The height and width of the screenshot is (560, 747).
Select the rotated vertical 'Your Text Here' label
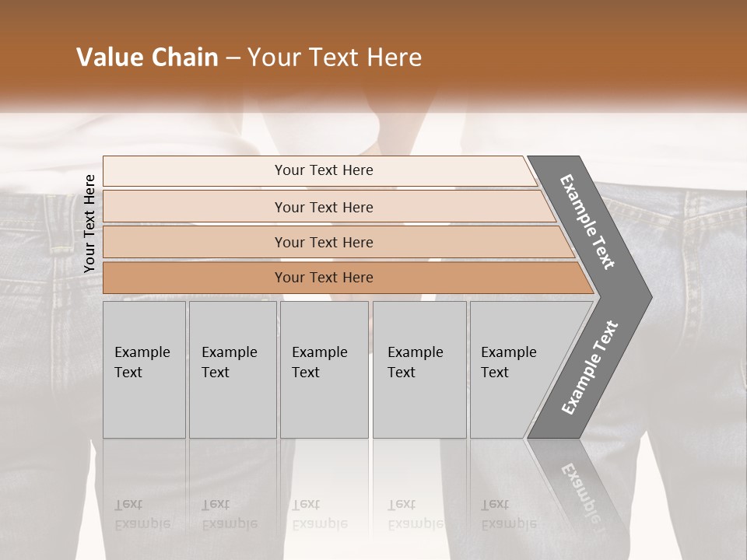(x=89, y=223)
